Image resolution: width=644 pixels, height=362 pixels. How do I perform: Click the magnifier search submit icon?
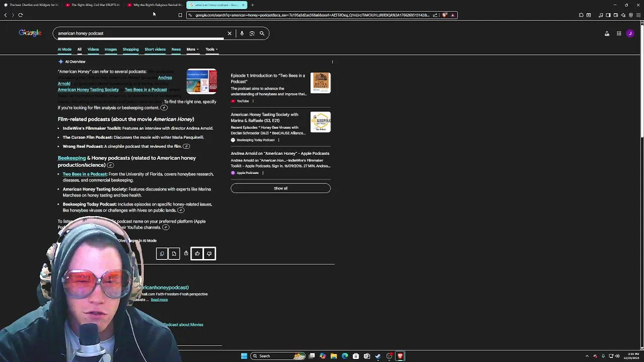pyautogui.click(x=262, y=33)
